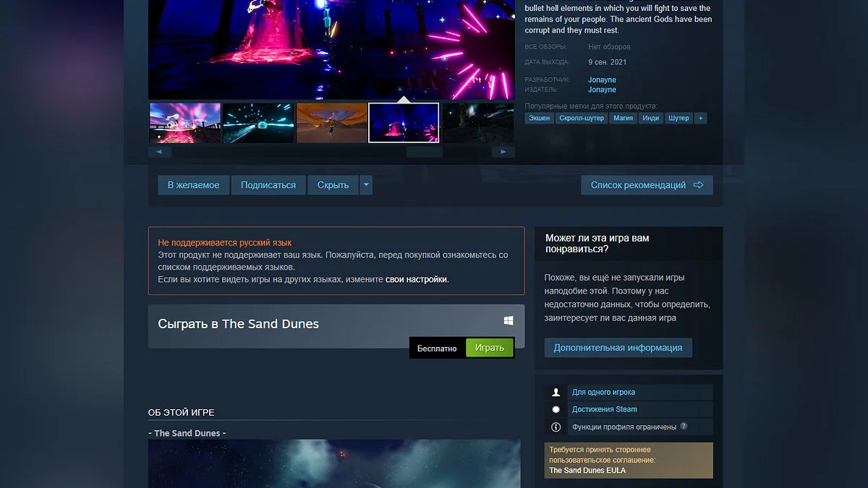Open developer Jonayne link
The height and width of the screenshot is (488, 868).
pyautogui.click(x=602, y=80)
